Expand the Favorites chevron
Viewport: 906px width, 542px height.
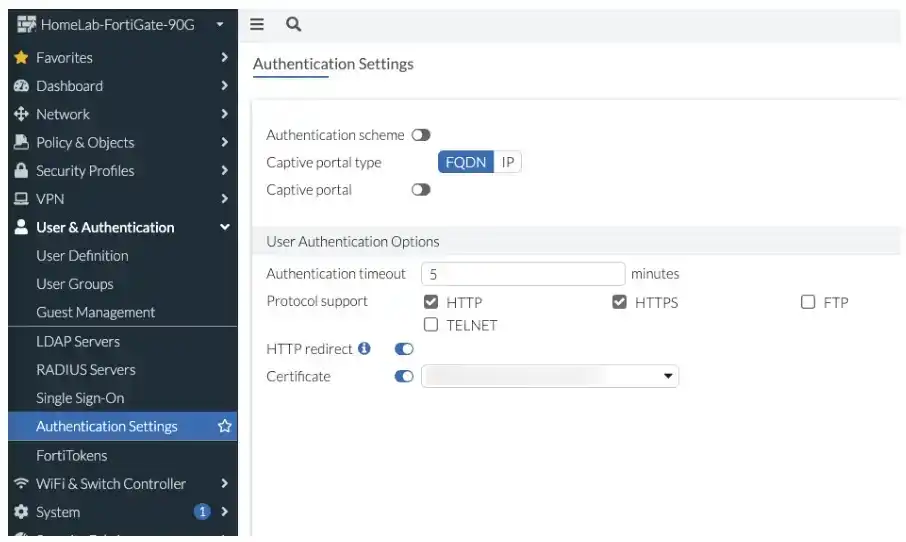[x=225, y=57]
